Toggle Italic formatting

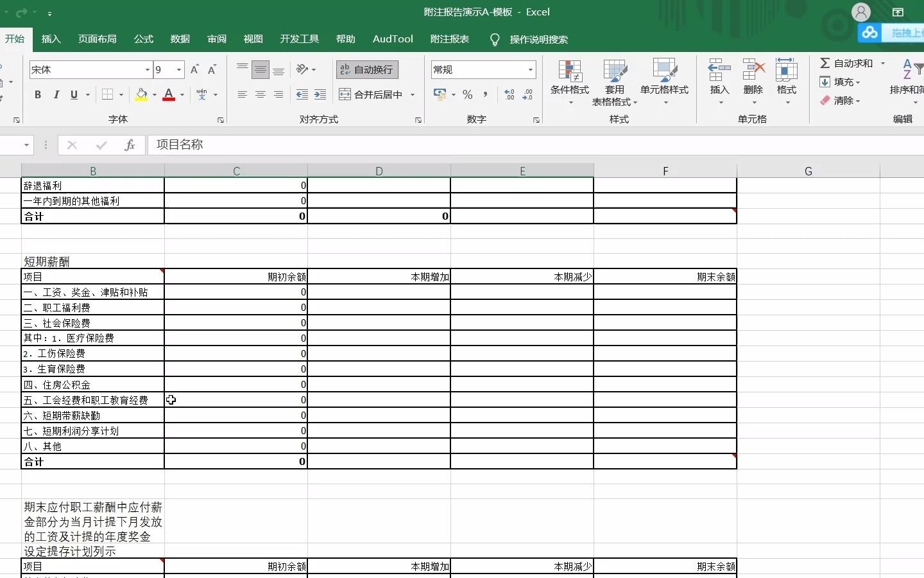[56, 94]
